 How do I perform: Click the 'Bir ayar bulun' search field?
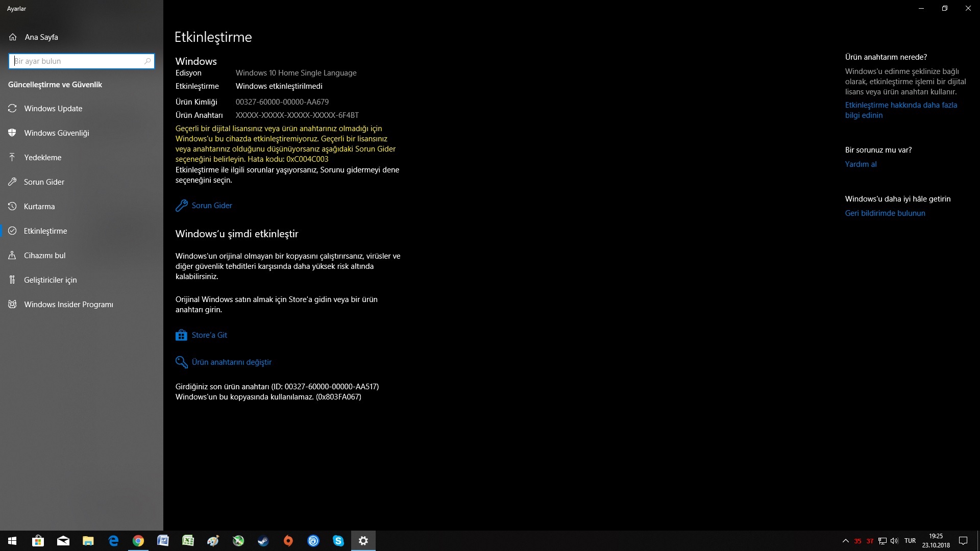82,61
